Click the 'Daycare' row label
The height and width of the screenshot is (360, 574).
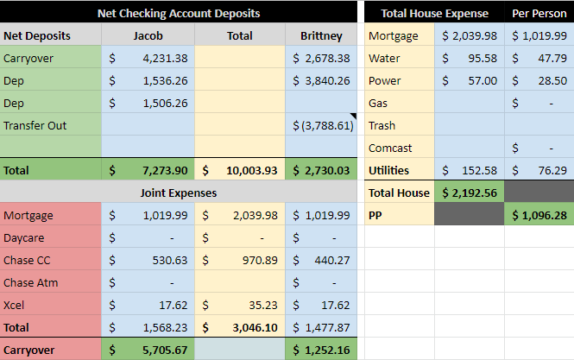[x=51, y=237]
